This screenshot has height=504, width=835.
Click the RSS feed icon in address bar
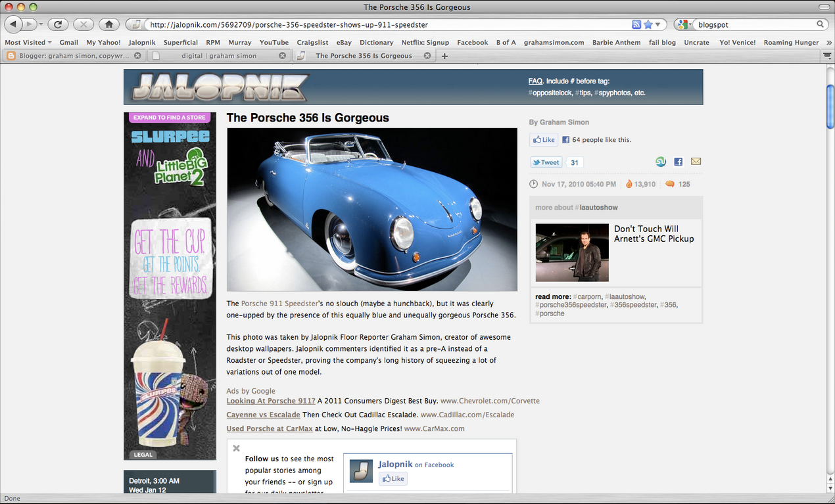pyautogui.click(x=636, y=24)
